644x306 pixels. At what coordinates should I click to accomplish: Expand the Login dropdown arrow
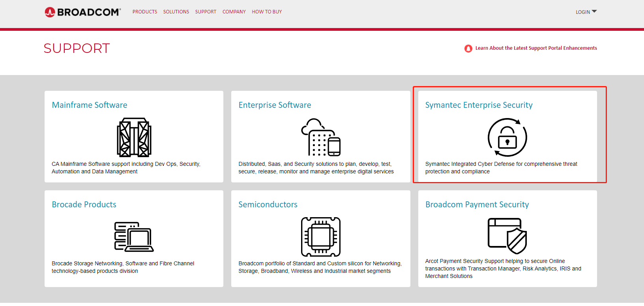(x=594, y=11)
